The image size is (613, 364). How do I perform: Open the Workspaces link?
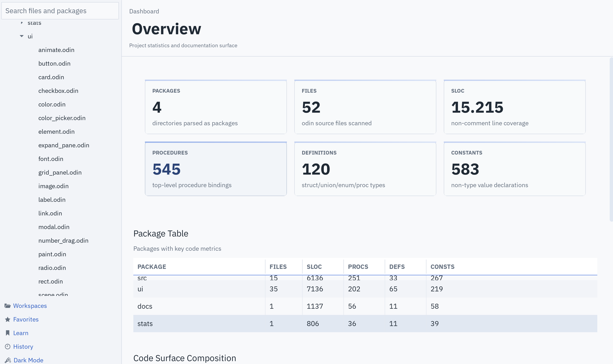pos(30,306)
